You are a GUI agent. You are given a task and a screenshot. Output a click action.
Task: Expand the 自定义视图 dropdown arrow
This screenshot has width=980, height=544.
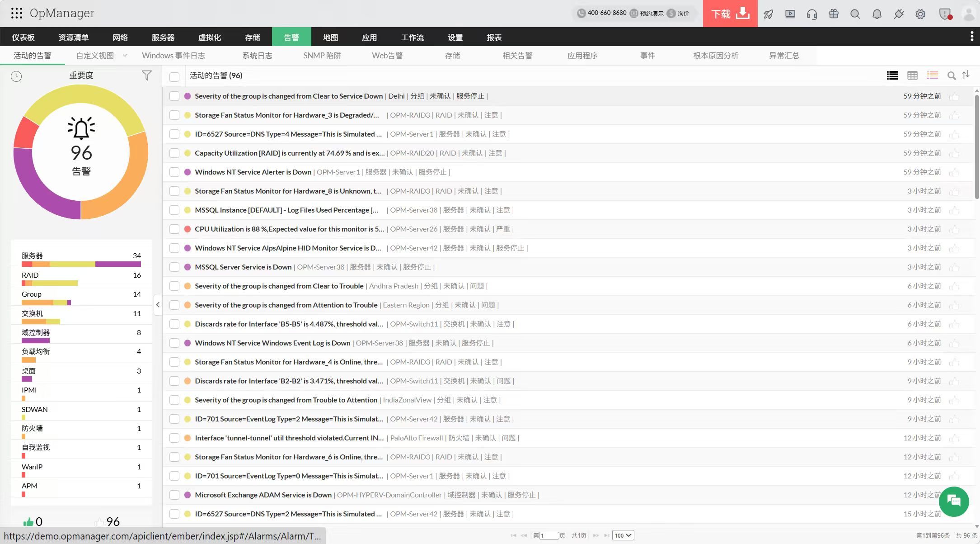(125, 56)
